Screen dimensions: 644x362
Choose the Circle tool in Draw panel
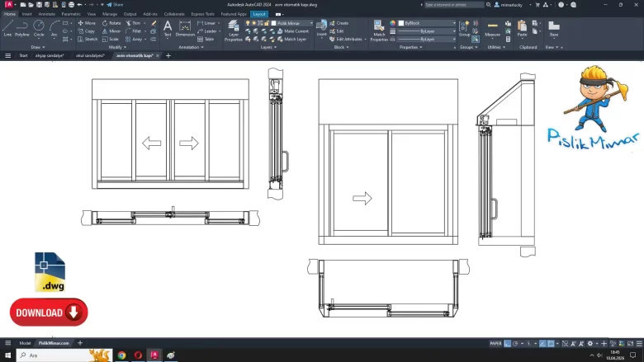(39, 27)
